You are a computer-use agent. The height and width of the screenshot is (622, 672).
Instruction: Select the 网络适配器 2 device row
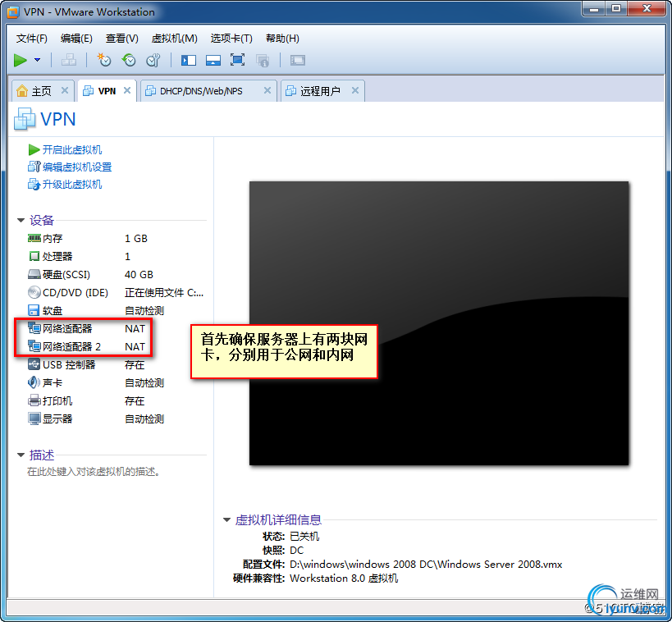click(x=117, y=346)
